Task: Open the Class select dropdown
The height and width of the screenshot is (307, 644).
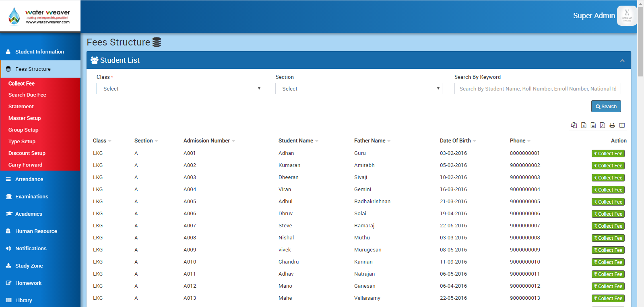Action: [180, 89]
